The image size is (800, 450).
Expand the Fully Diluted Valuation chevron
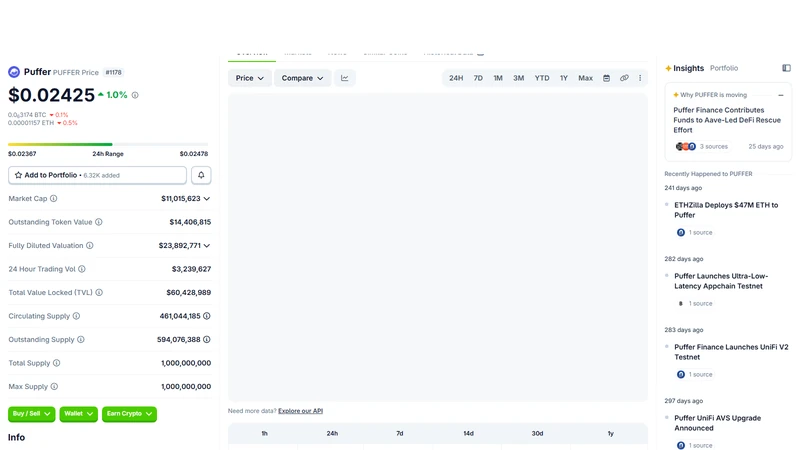click(207, 245)
